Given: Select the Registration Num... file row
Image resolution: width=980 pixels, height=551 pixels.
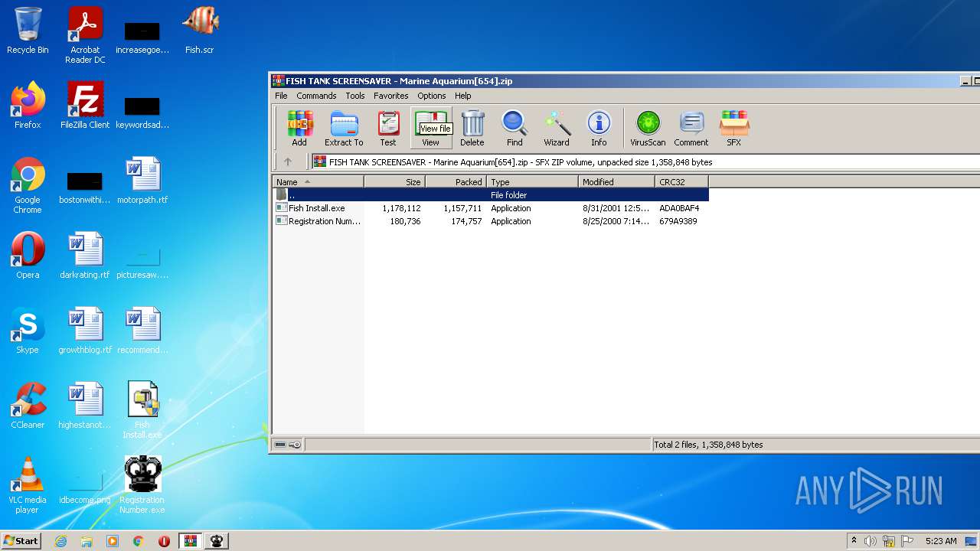Looking at the screenshot, I should pos(491,221).
